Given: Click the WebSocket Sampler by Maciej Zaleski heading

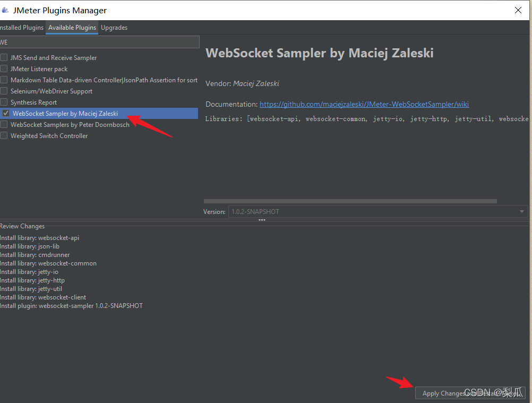Looking at the screenshot, I should click(320, 53).
